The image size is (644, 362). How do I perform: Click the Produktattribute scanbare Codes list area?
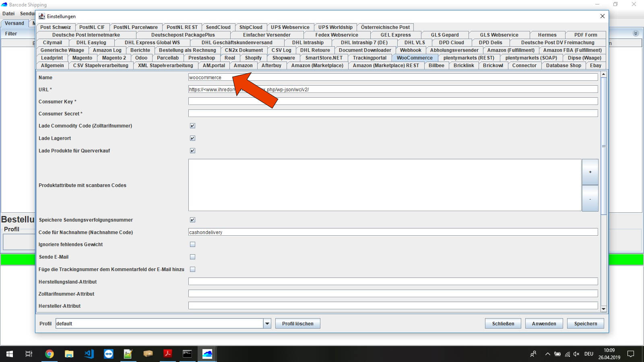385,185
